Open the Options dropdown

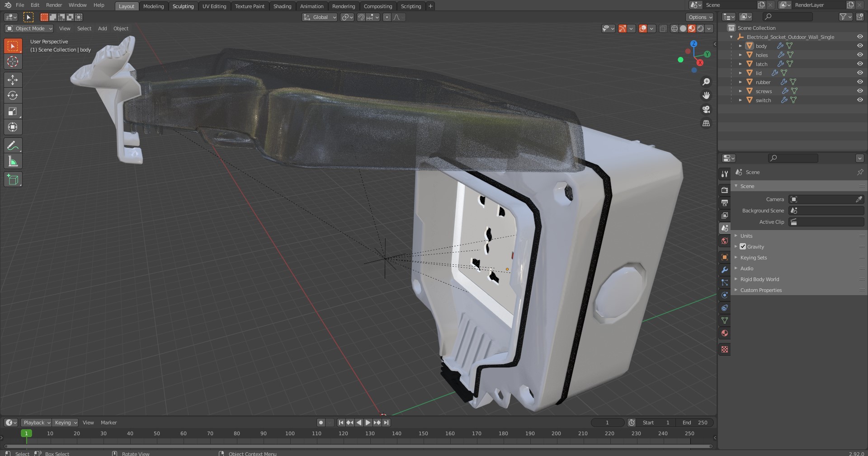pyautogui.click(x=700, y=17)
